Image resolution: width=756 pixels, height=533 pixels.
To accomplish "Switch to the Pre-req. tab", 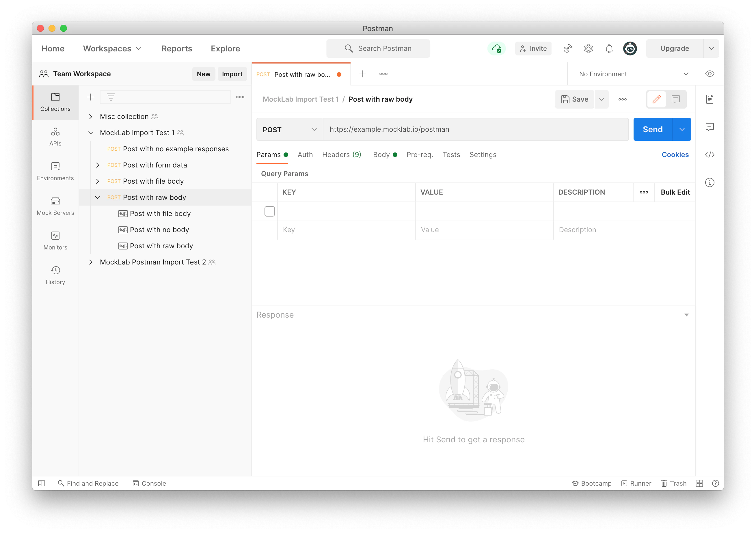I will pyautogui.click(x=420, y=155).
